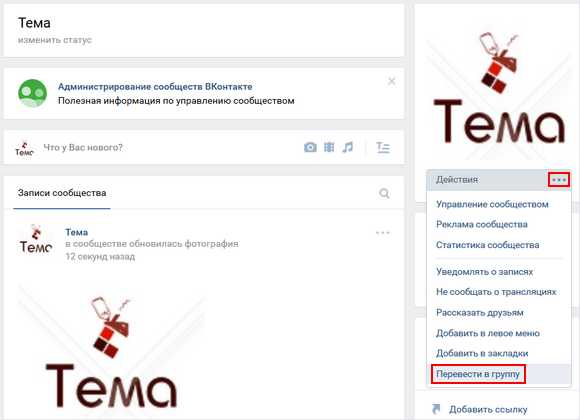Open the three-dots menu on the Тема post
The height and width of the screenshot is (420, 580).
382,233
